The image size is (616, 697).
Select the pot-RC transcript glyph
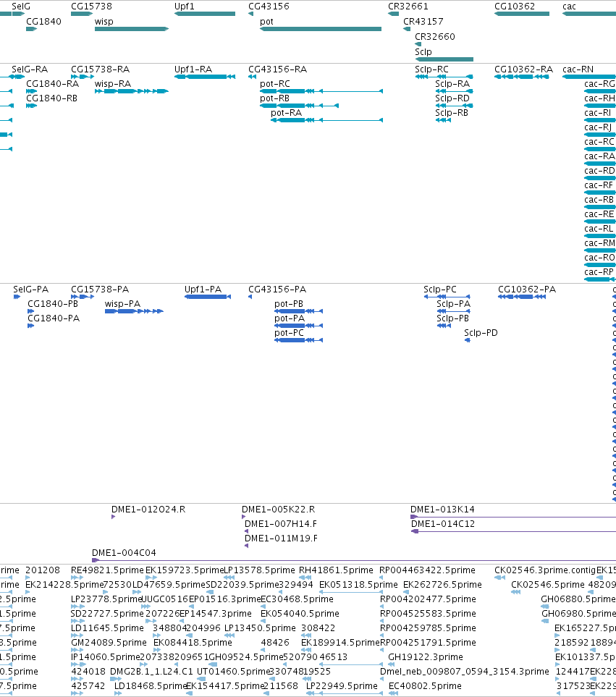321,91
